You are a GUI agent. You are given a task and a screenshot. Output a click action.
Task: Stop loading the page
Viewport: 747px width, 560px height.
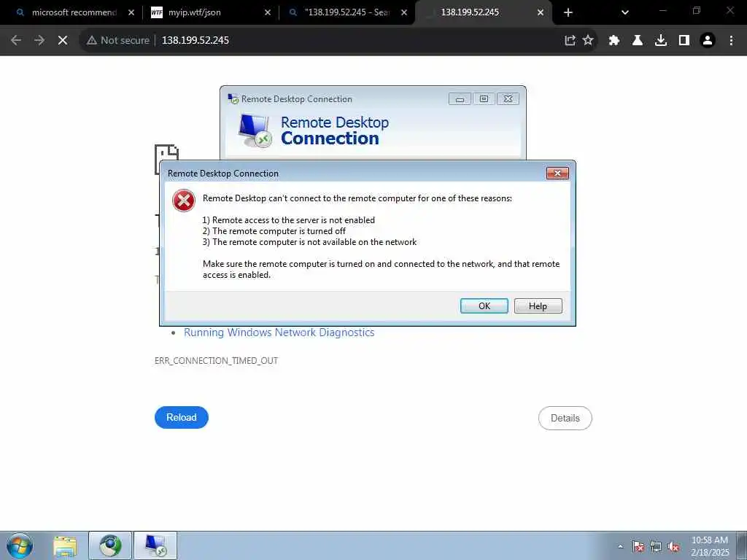click(x=63, y=41)
